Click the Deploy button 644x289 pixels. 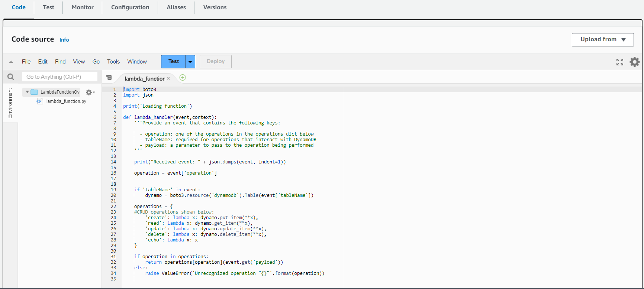tap(216, 62)
